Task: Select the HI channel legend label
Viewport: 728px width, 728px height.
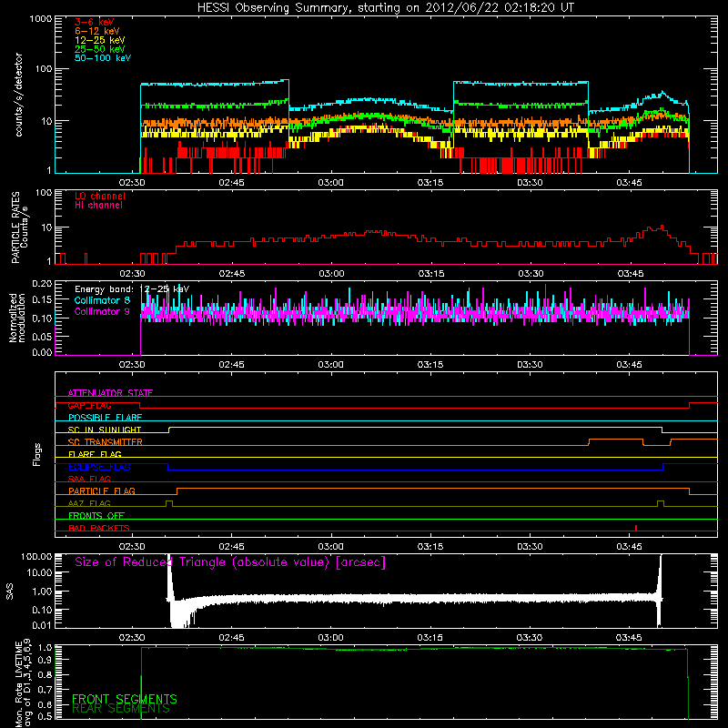Action: (x=98, y=206)
